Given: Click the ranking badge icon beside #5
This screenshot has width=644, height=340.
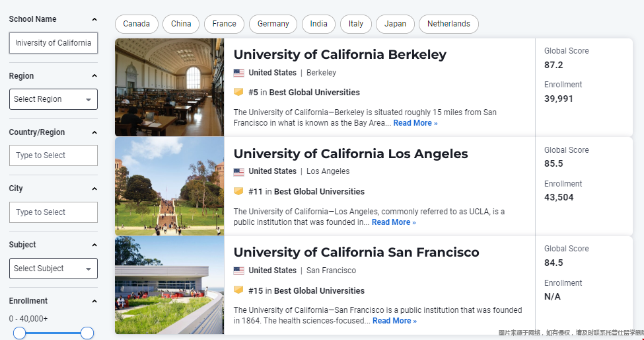Looking at the screenshot, I should point(238,92).
